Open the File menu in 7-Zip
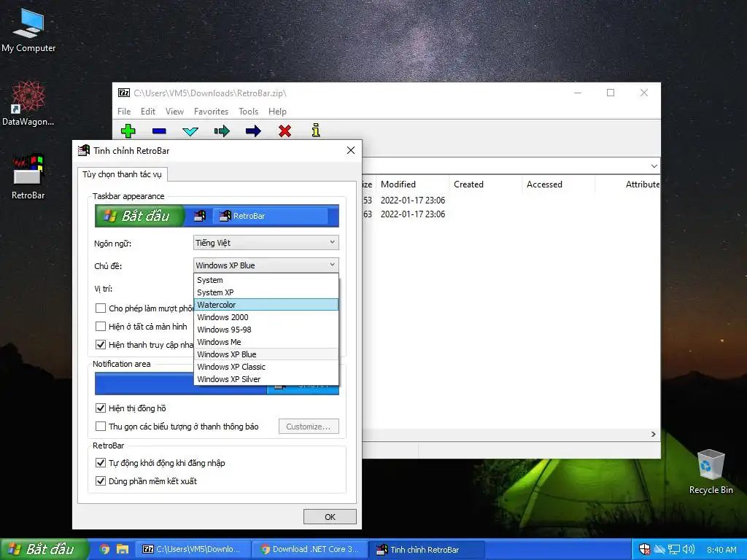The height and width of the screenshot is (560, 747). 124,112
